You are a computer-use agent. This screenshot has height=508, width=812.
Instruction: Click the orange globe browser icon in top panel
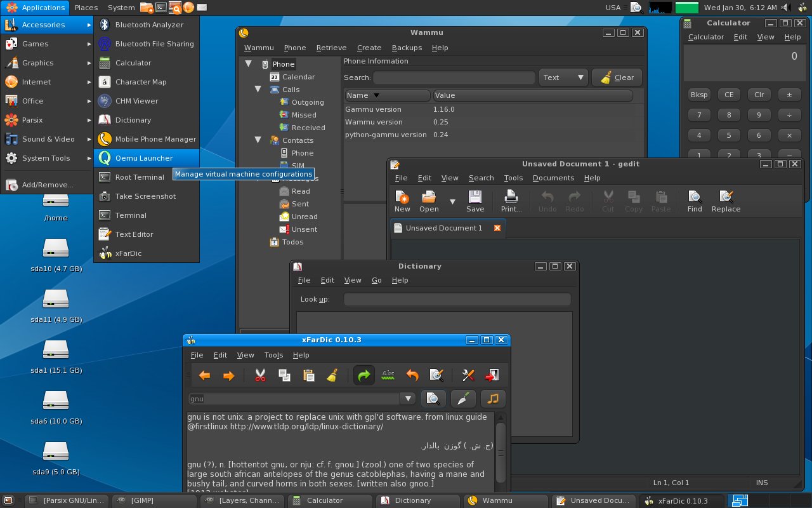pyautogui.click(x=188, y=8)
